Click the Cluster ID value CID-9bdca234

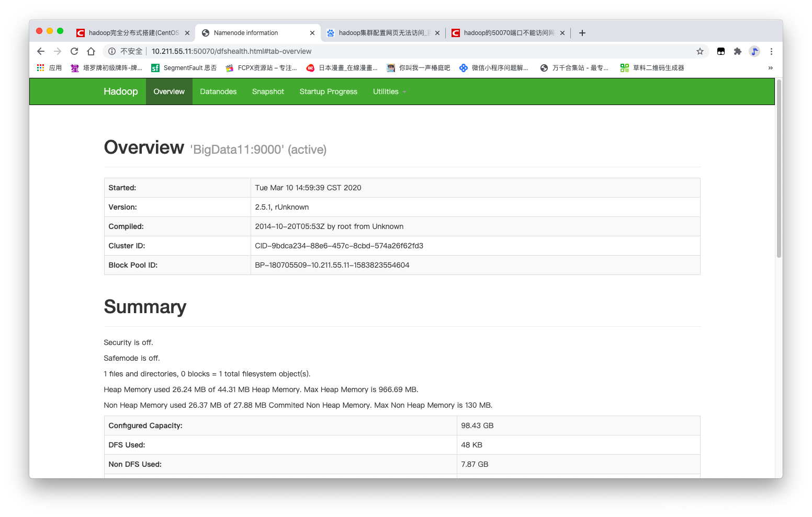[x=339, y=246]
